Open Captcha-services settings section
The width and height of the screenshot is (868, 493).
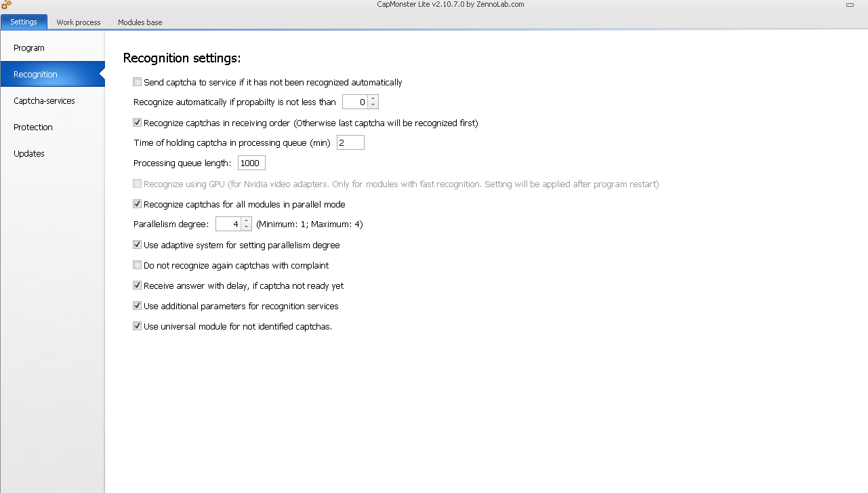point(52,101)
